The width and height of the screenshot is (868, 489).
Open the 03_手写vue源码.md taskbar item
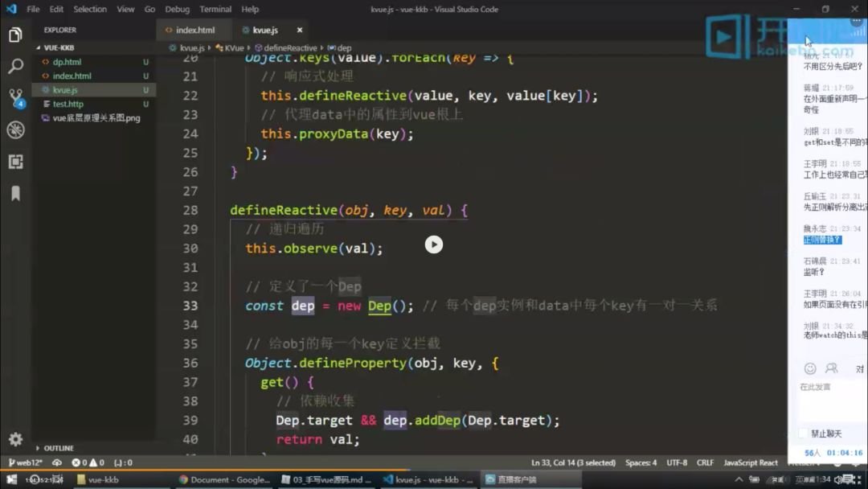pos(327,479)
